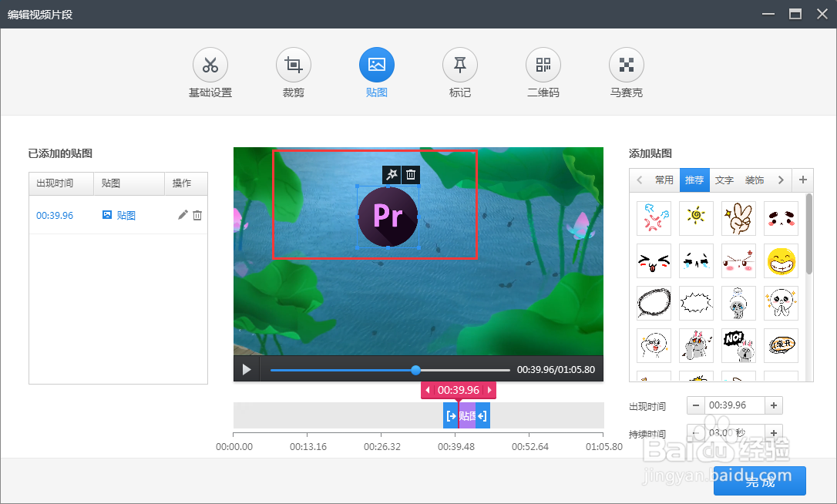This screenshot has width=837, height=504.
Task: Click the sticker clip end handle on timeline
Action: pos(482,416)
